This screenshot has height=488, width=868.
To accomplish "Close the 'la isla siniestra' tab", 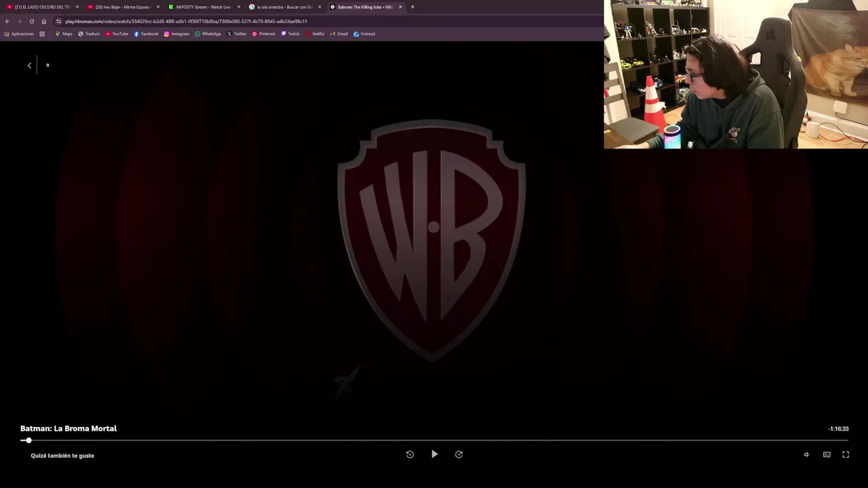I will tap(319, 7).
